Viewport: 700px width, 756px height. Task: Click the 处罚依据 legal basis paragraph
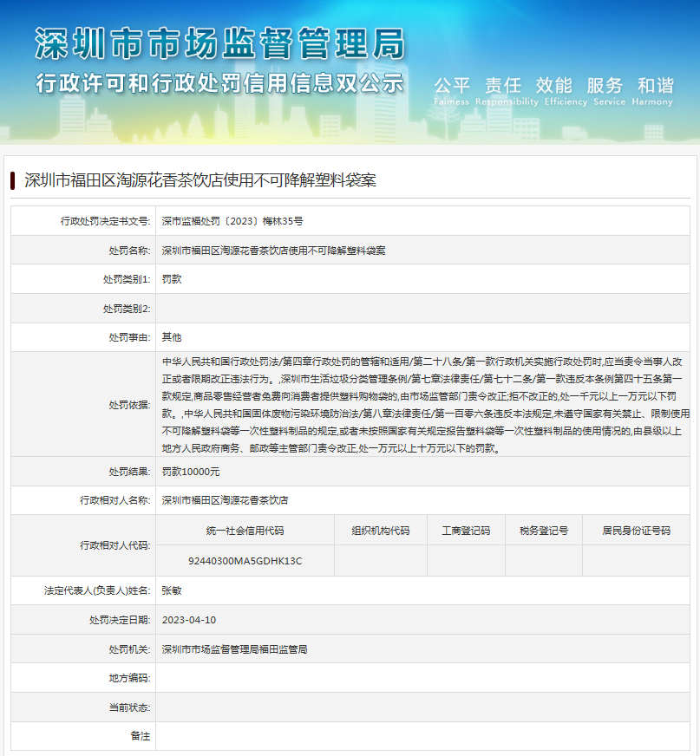point(425,405)
